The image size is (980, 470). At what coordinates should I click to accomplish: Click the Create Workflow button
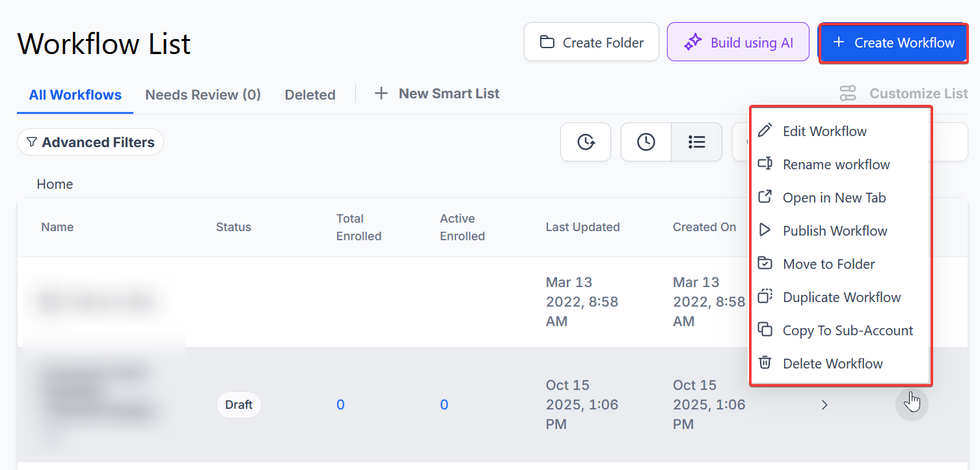pyautogui.click(x=893, y=43)
